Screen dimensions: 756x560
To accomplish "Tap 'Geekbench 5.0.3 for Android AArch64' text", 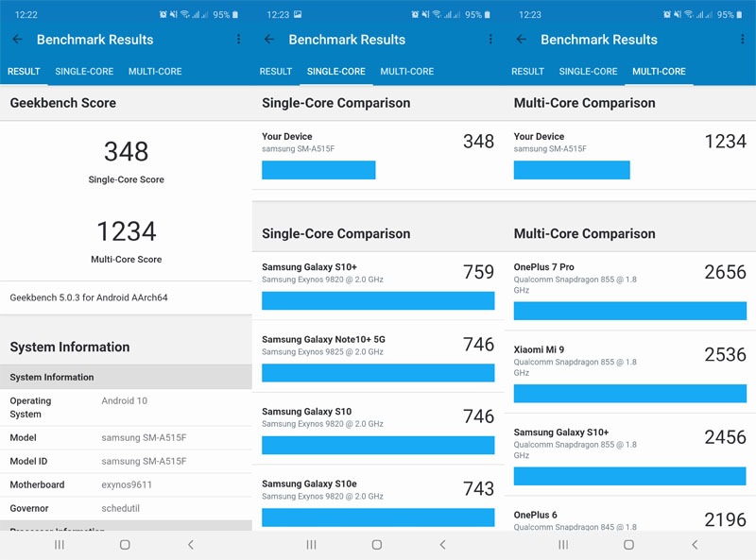I will point(89,297).
